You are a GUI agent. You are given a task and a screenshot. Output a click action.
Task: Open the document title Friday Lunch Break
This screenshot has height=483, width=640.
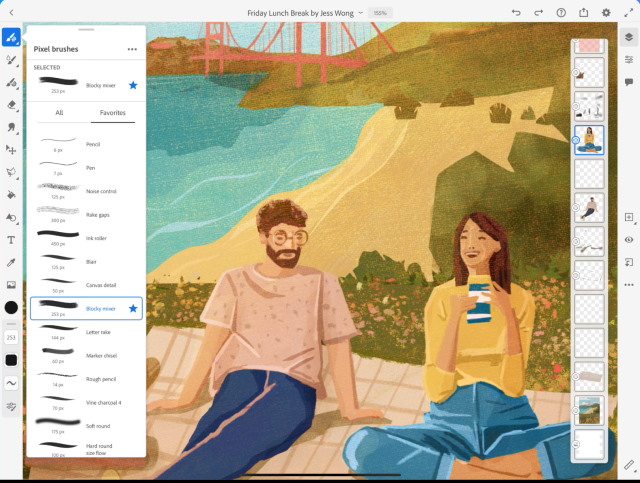[x=300, y=13]
